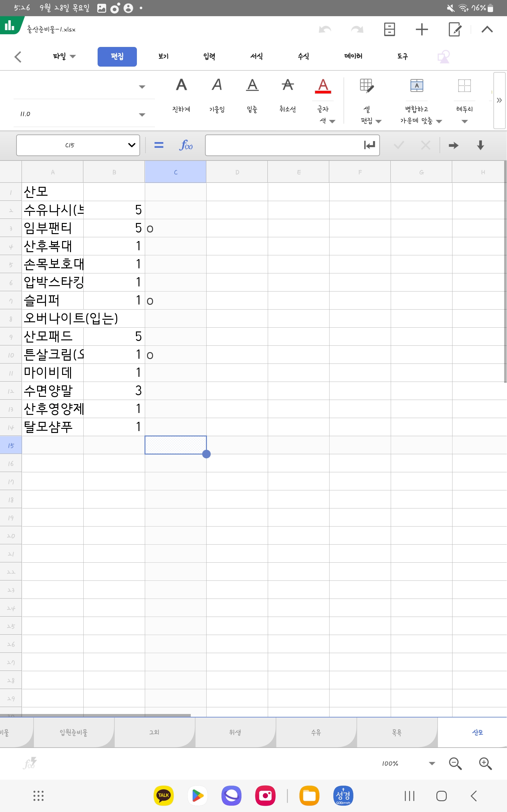The width and height of the screenshot is (507, 812).
Task: Open the 100% zoom level dropdown
Action: coord(432,764)
